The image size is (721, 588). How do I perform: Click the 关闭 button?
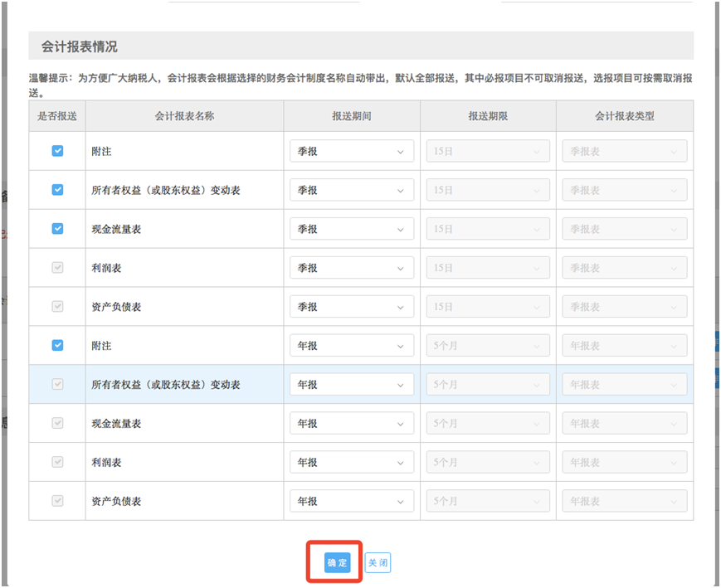click(378, 563)
